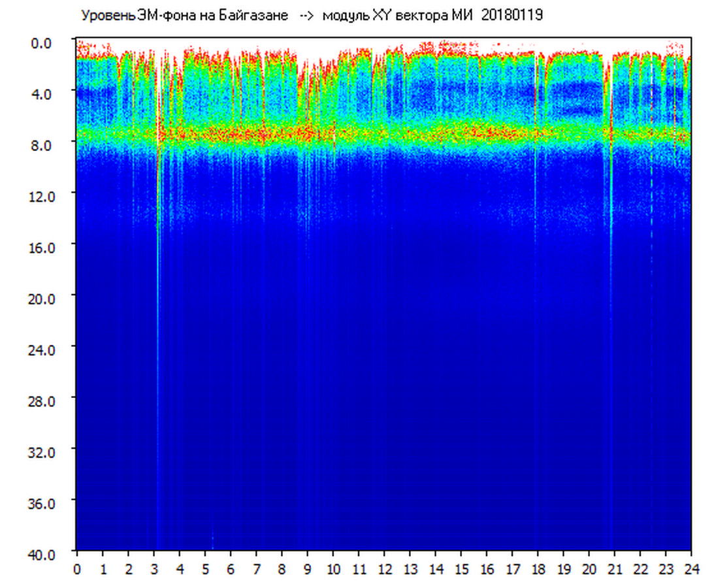716x588 pixels.
Task: Click the x-axis label 3
Action: [154, 569]
